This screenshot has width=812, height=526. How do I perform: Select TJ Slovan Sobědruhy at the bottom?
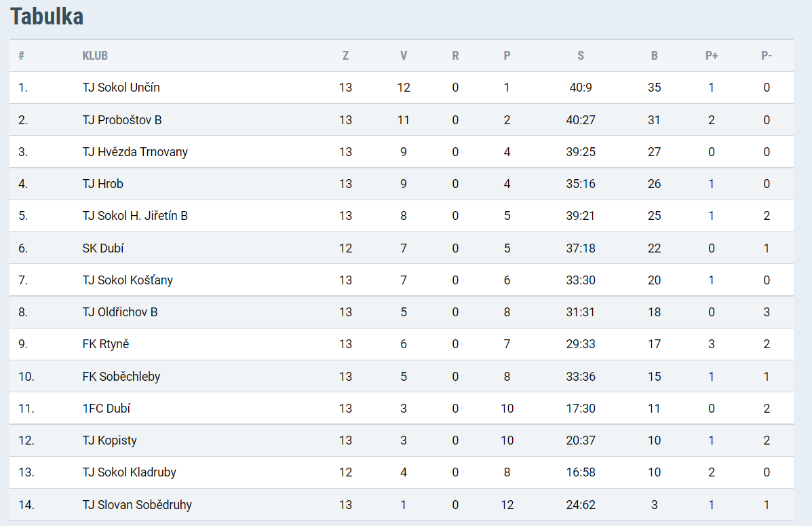[x=137, y=505]
